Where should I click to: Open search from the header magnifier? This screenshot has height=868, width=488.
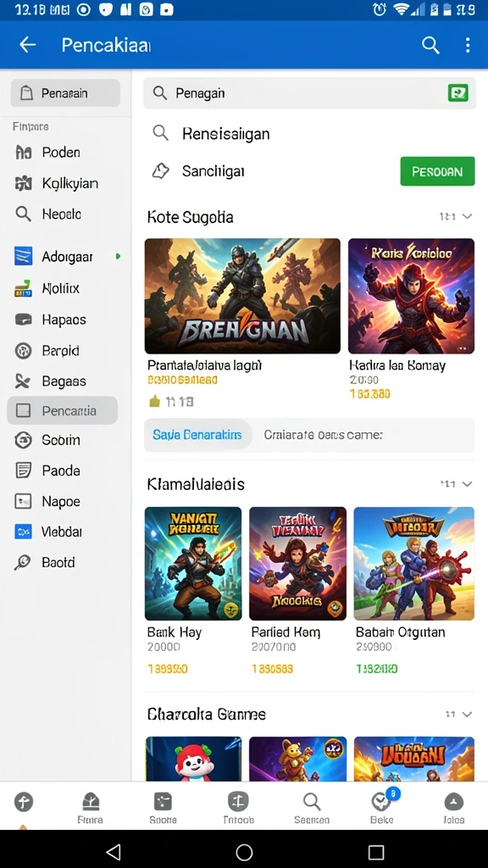coord(430,45)
